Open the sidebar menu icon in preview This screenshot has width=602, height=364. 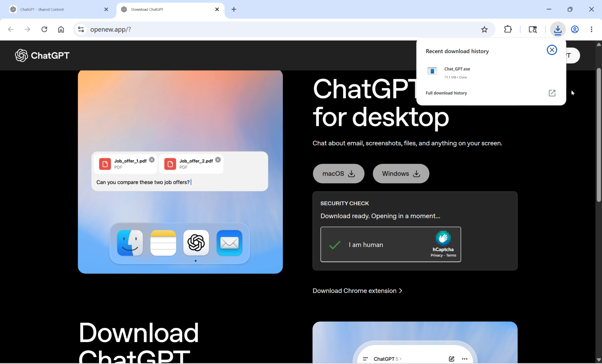coord(365,359)
